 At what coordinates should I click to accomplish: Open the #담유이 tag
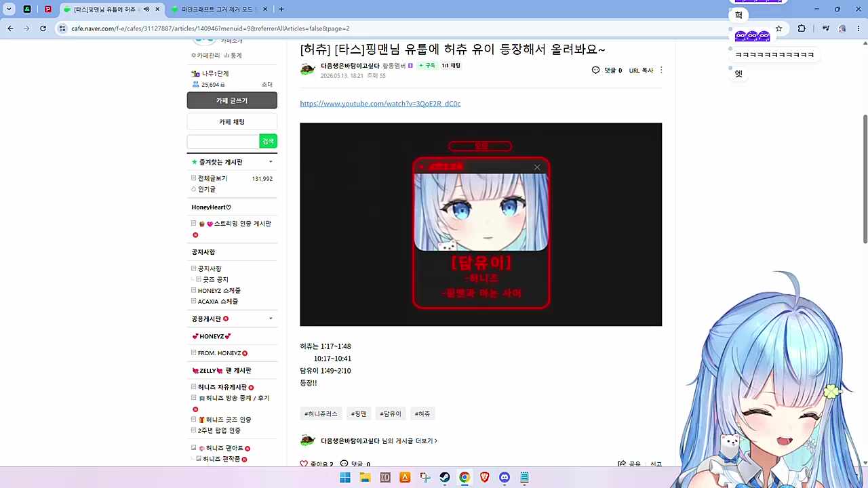(391, 413)
